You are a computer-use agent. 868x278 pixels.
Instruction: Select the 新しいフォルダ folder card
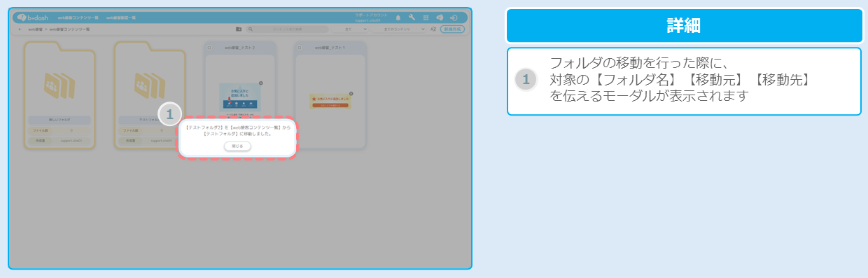pos(59,95)
